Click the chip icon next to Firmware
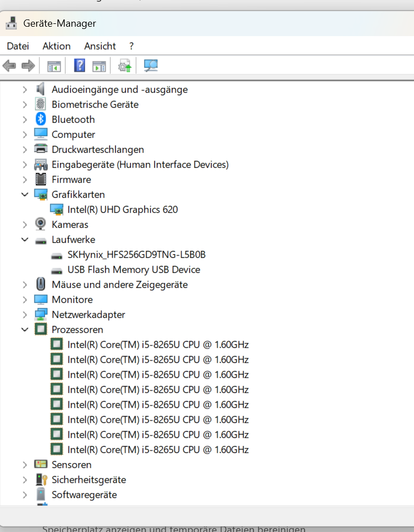 (41, 179)
